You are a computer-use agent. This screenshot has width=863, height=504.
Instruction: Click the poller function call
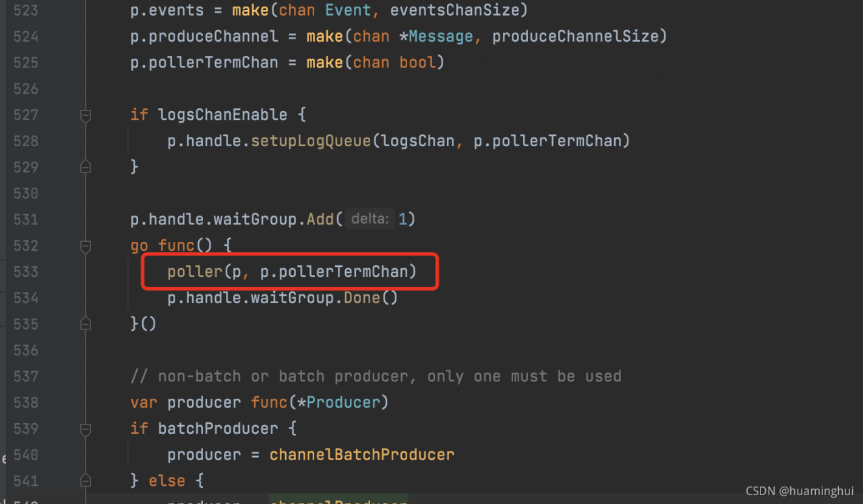(x=195, y=272)
